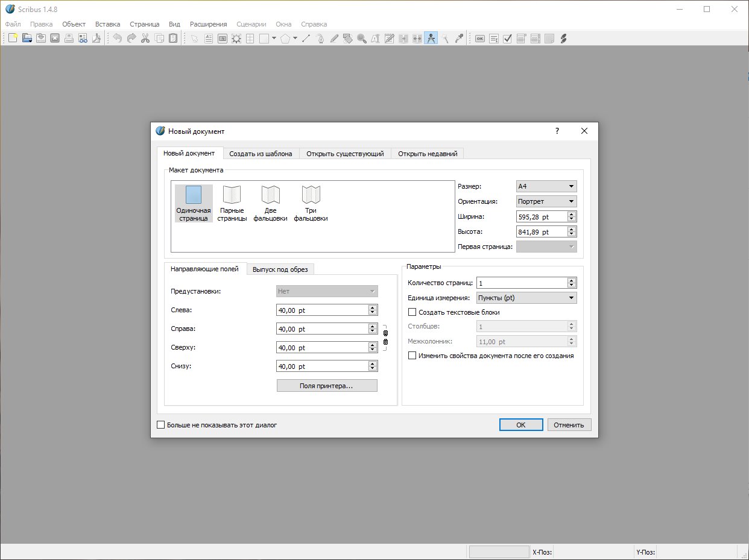Select the Measurements compass tool

click(x=431, y=39)
